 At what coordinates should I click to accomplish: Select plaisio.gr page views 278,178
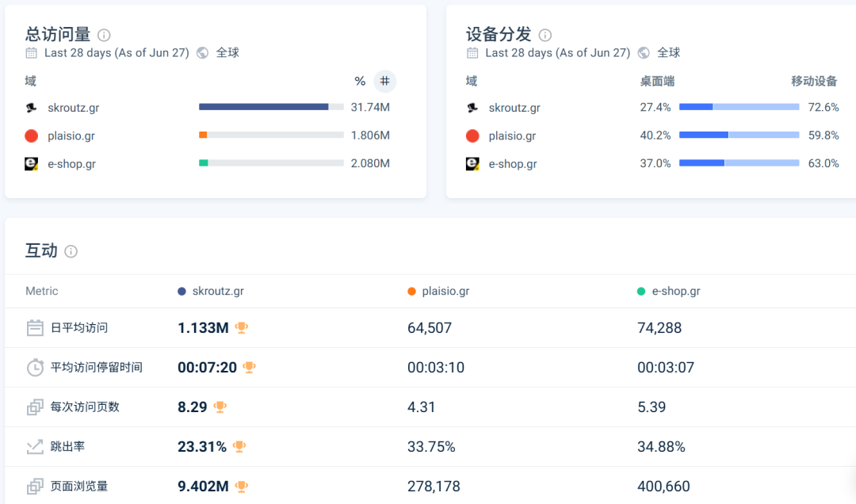(x=434, y=487)
